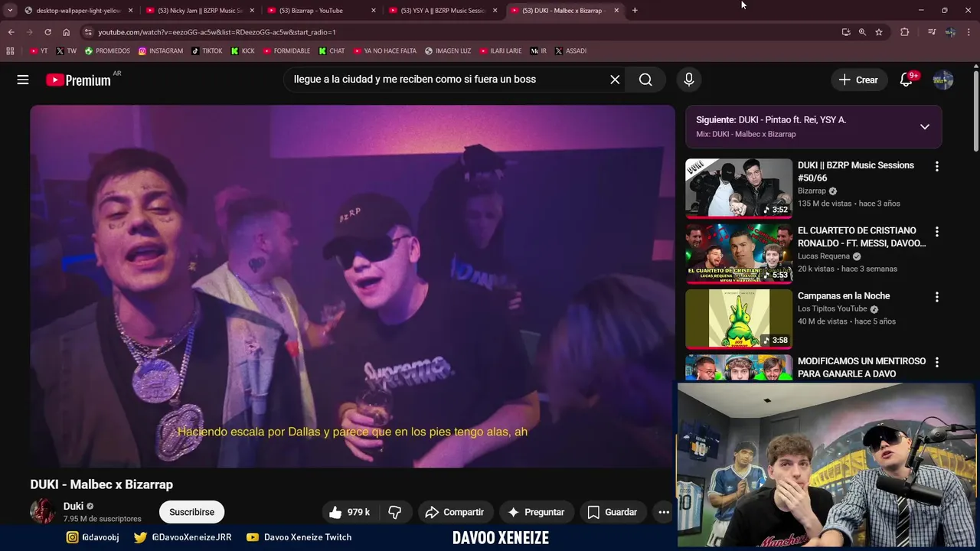Image resolution: width=980 pixels, height=551 pixels.
Task: Open Campanas en la Noche title
Action: [844, 296]
